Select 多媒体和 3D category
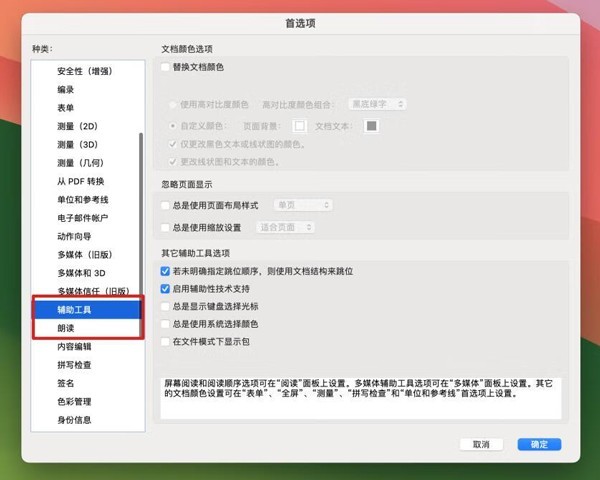This screenshot has width=600, height=480. (88, 273)
